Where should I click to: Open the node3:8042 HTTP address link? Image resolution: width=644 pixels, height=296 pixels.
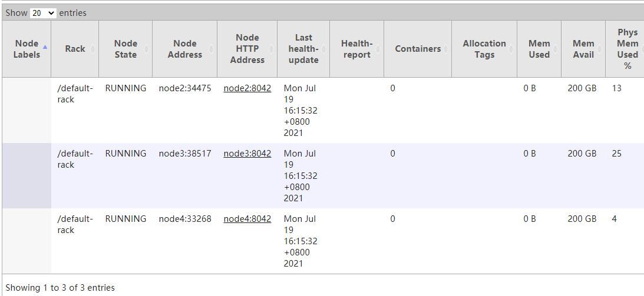247,154
